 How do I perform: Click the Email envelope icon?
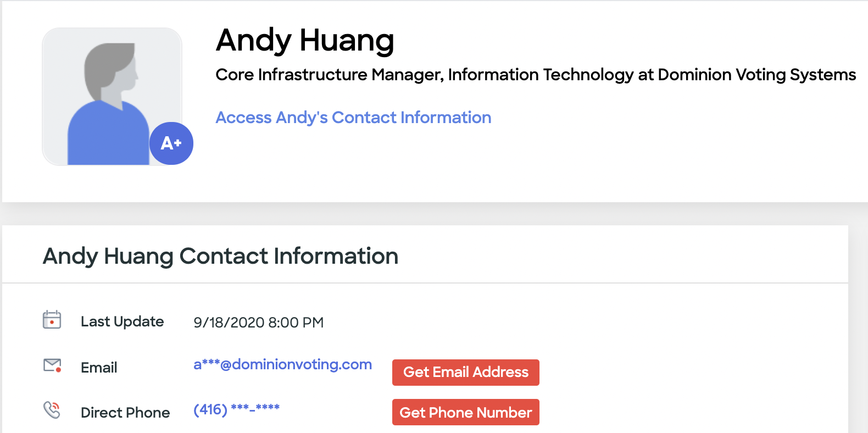52,365
